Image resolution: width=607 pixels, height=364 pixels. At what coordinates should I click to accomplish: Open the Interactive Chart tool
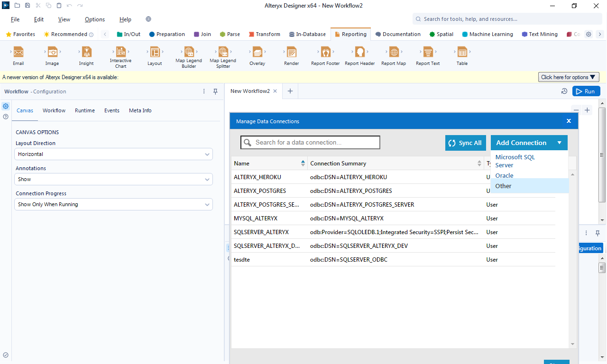click(120, 52)
